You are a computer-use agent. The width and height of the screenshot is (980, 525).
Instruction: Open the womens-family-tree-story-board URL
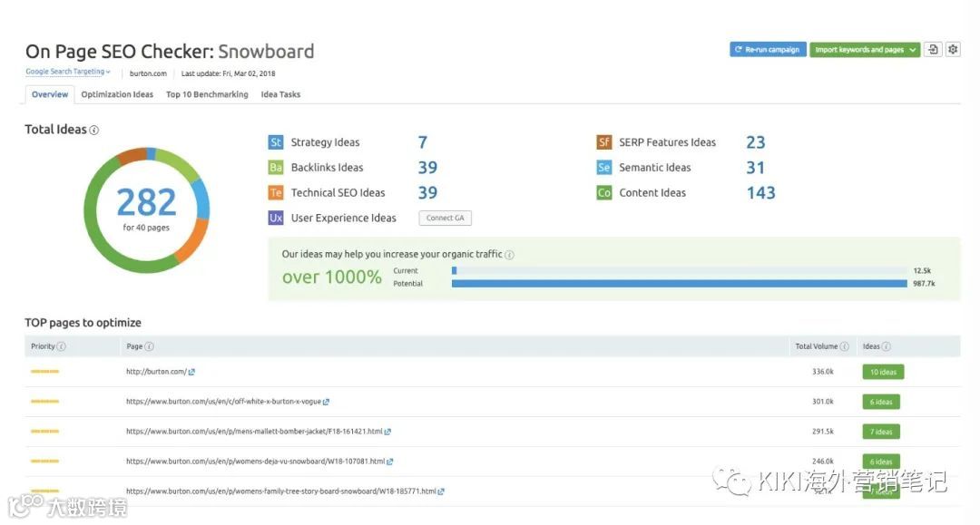[280, 491]
